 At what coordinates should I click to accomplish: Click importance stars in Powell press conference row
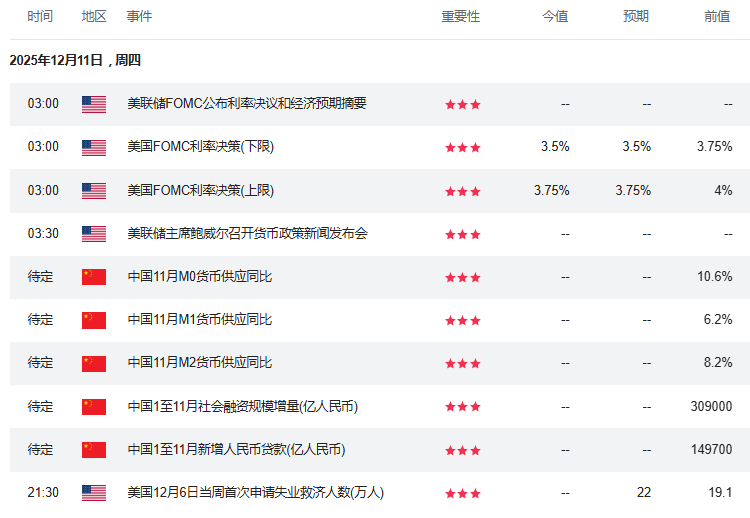tap(463, 234)
